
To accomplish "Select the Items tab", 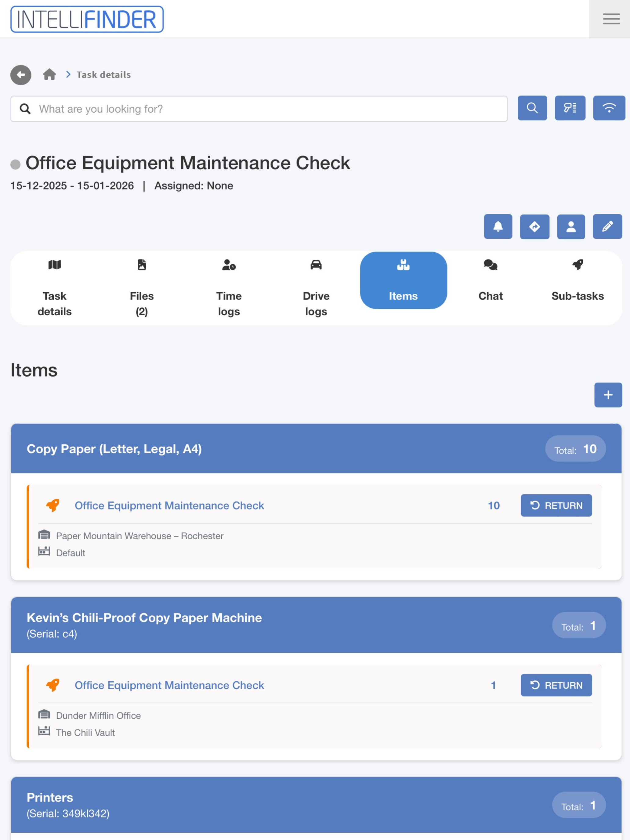I will [403, 280].
